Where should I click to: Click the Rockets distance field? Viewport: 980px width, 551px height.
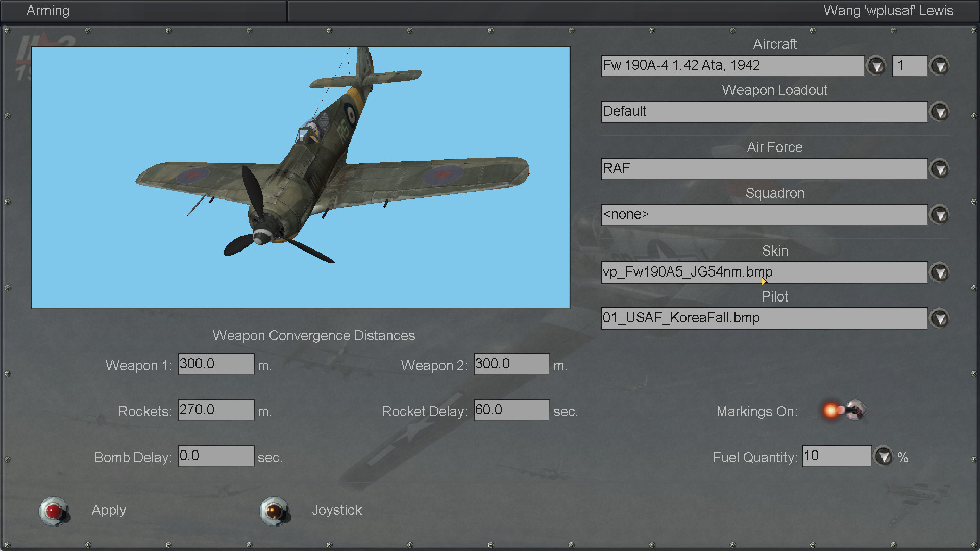click(216, 410)
